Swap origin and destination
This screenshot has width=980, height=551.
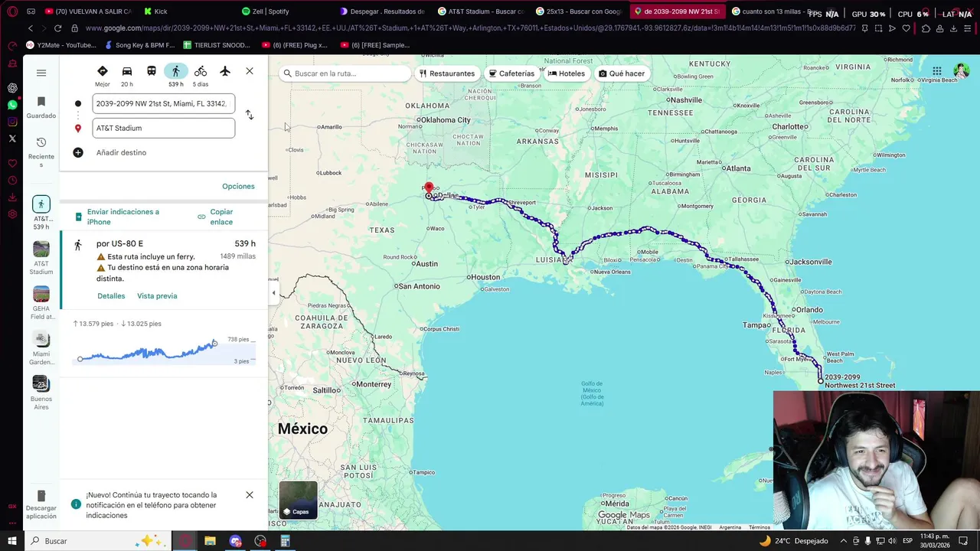tap(249, 115)
